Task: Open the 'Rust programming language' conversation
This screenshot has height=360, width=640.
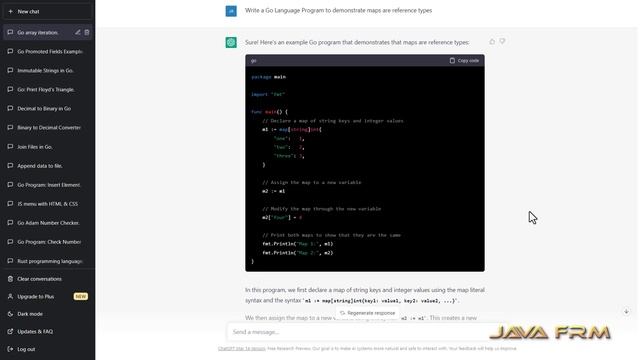Action: click(47, 261)
